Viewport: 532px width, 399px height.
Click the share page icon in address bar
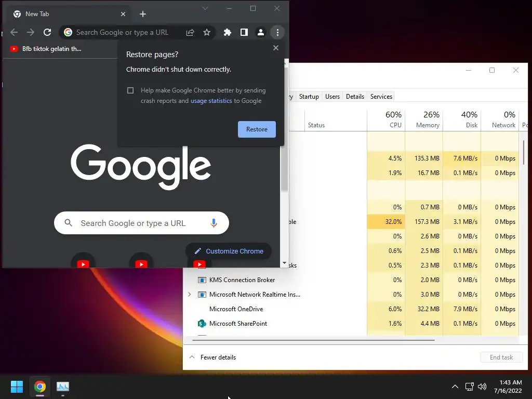click(190, 32)
